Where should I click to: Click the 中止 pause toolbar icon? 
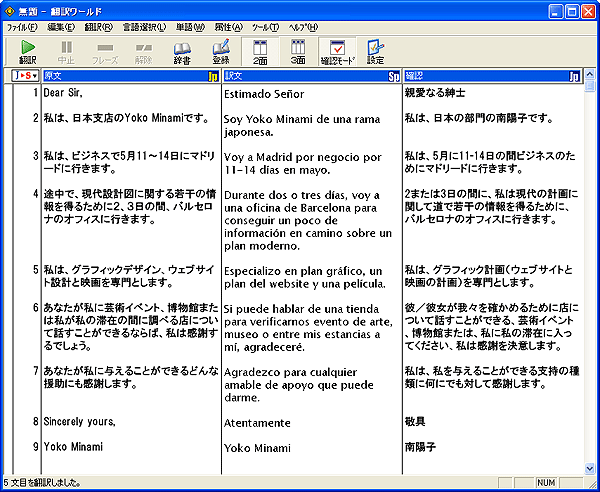coord(66,52)
